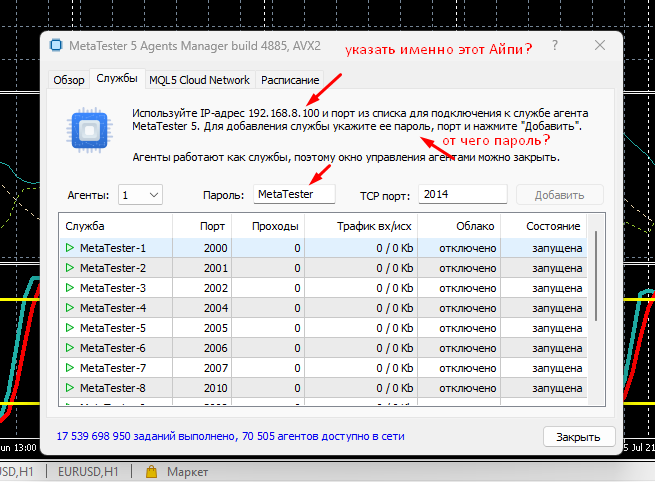Viewport: 655px width, 482px height.
Task: Click the green play icon for MetaTester-5
Action: coord(70,328)
